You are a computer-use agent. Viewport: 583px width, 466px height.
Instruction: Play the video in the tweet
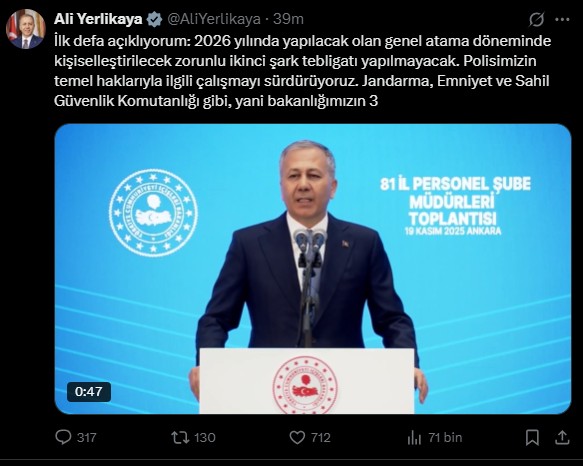313,269
